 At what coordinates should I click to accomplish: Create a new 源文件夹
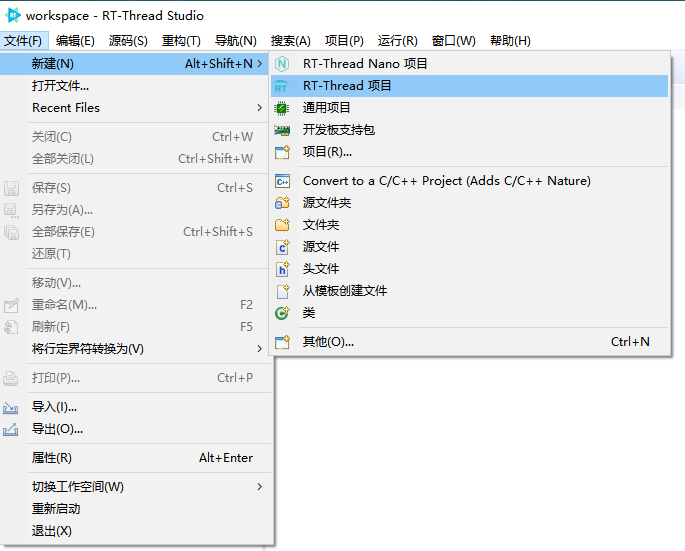tap(469, 203)
